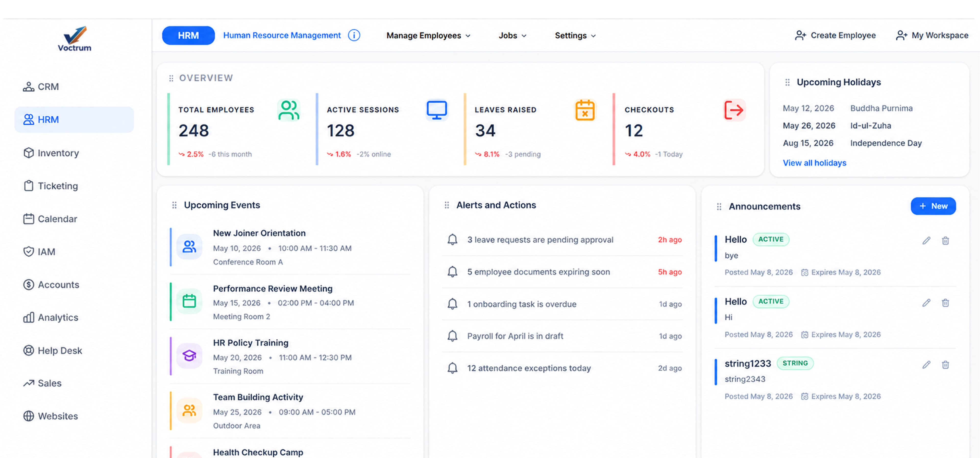Click the Accounts dollar icon

(29, 284)
